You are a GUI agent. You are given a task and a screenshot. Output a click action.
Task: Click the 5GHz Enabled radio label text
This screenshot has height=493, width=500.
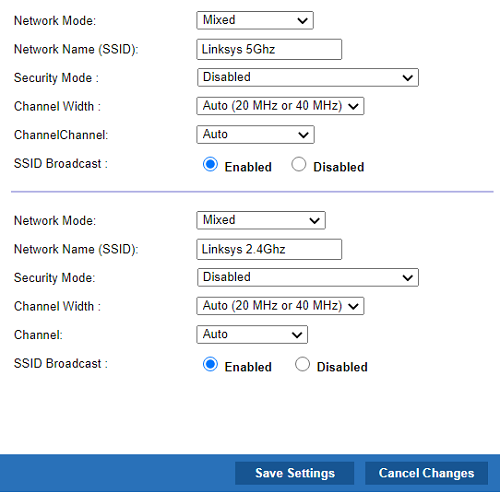click(248, 167)
